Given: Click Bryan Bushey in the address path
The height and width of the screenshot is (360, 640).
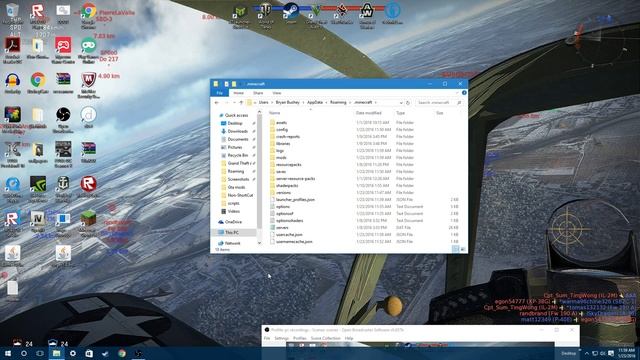Looking at the screenshot, I should tap(288, 102).
